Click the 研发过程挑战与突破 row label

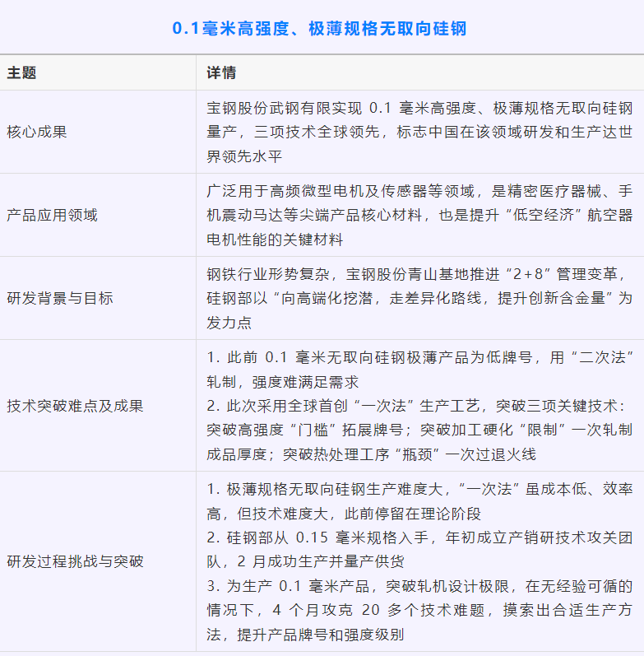click(75, 561)
